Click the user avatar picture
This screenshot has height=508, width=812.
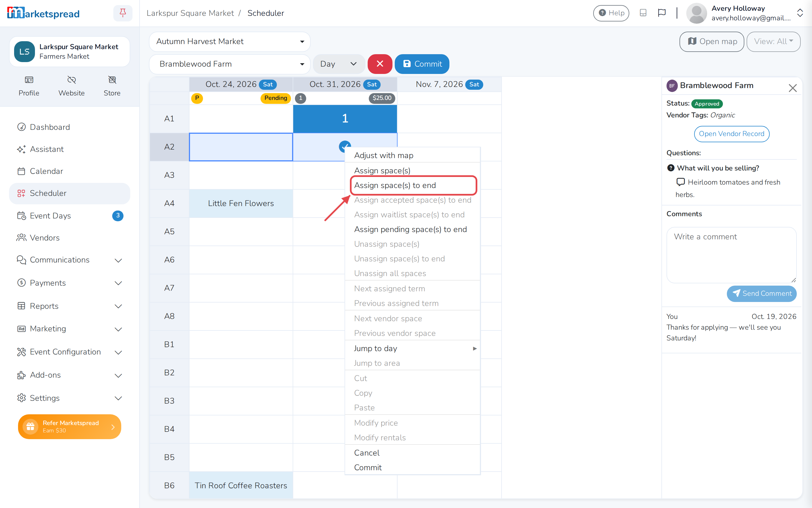coord(697,13)
